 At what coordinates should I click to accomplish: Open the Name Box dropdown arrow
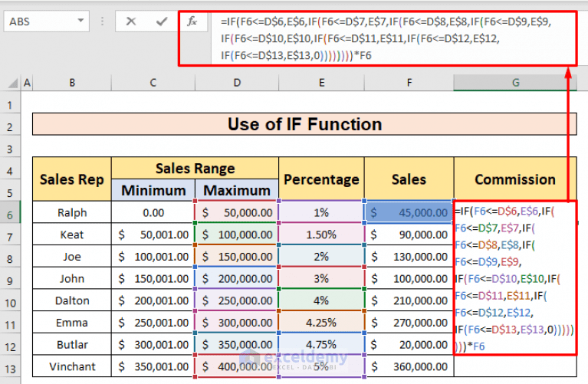80,21
